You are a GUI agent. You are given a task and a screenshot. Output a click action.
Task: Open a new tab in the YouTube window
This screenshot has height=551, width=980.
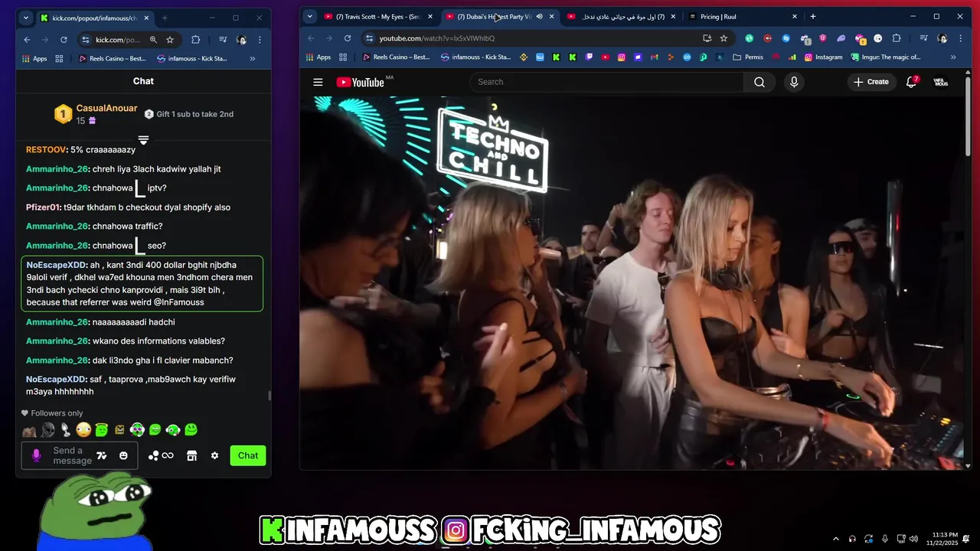(813, 16)
